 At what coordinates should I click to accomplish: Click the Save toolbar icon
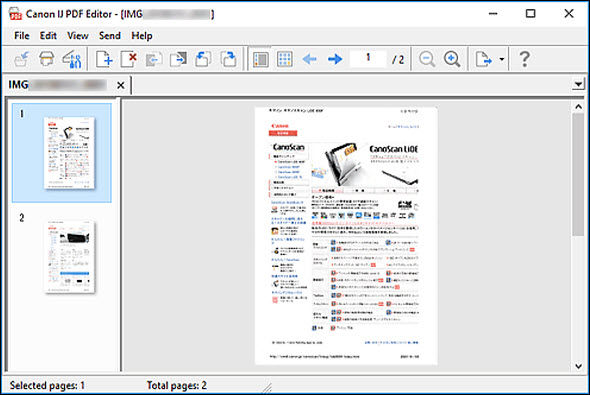(x=21, y=59)
